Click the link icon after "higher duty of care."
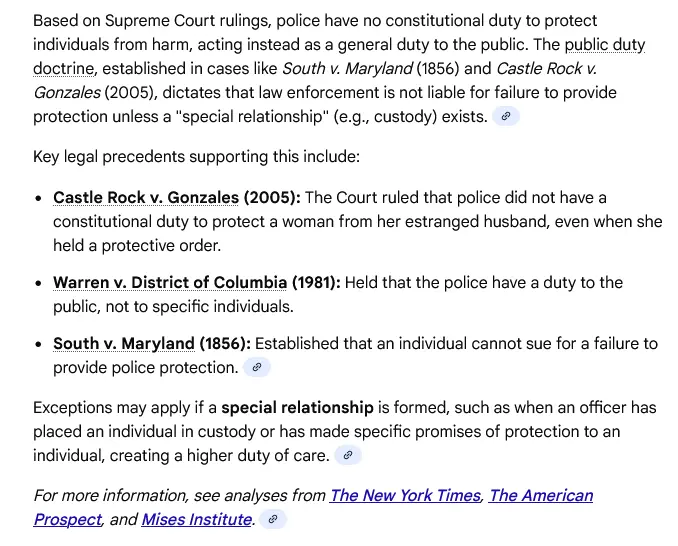678x546 pixels. pos(347,456)
